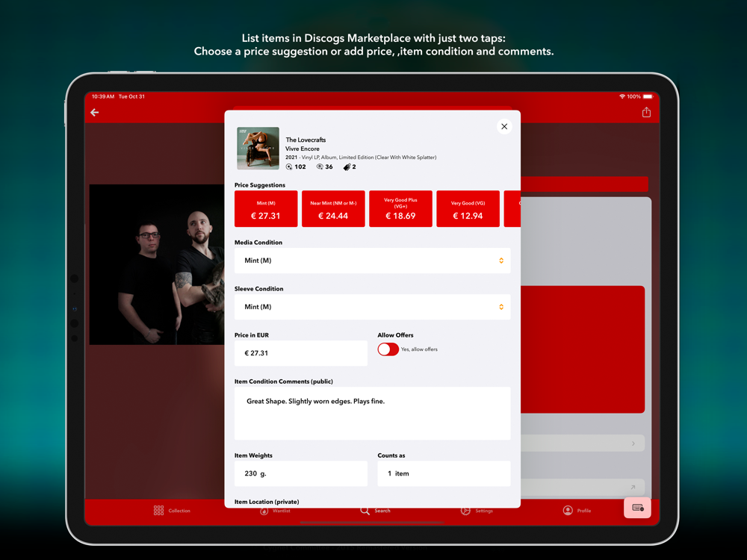Click the Item Weights field
747x560 pixels.
[300, 473]
